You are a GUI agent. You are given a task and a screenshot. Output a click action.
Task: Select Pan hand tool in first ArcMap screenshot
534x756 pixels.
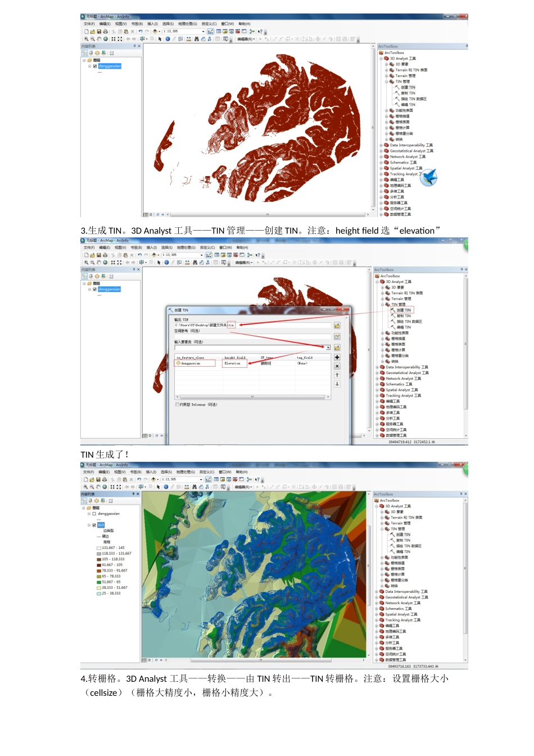click(99, 39)
